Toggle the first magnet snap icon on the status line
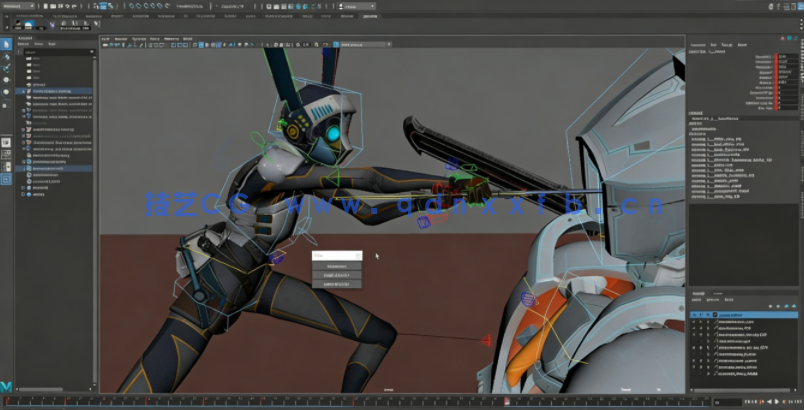The height and width of the screenshot is (410, 804). (x=132, y=6)
